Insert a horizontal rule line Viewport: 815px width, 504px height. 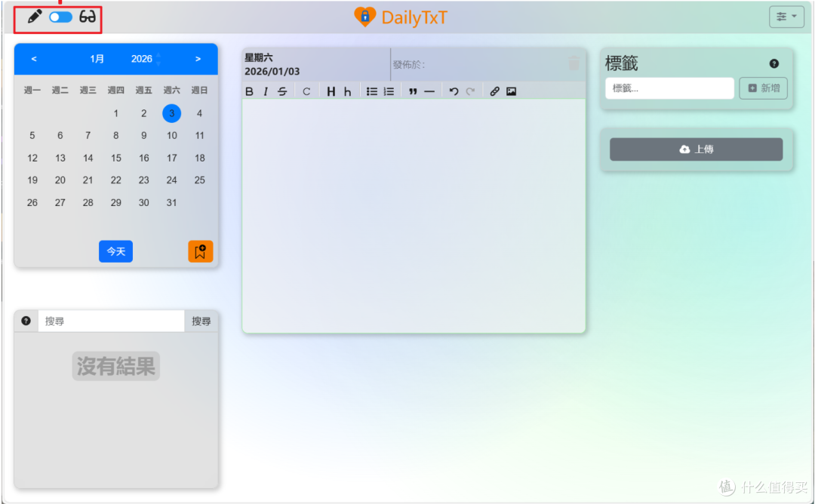pos(429,91)
